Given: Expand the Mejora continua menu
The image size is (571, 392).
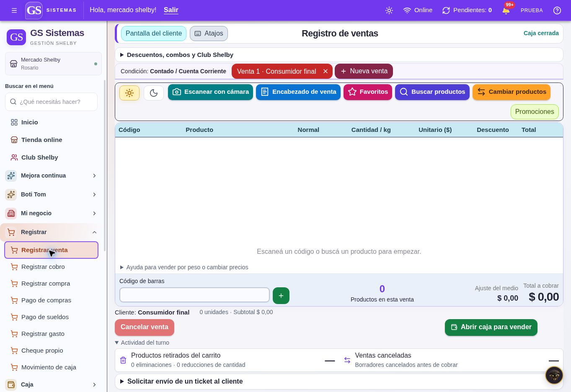Looking at the screenshot, I should [52, 175].
